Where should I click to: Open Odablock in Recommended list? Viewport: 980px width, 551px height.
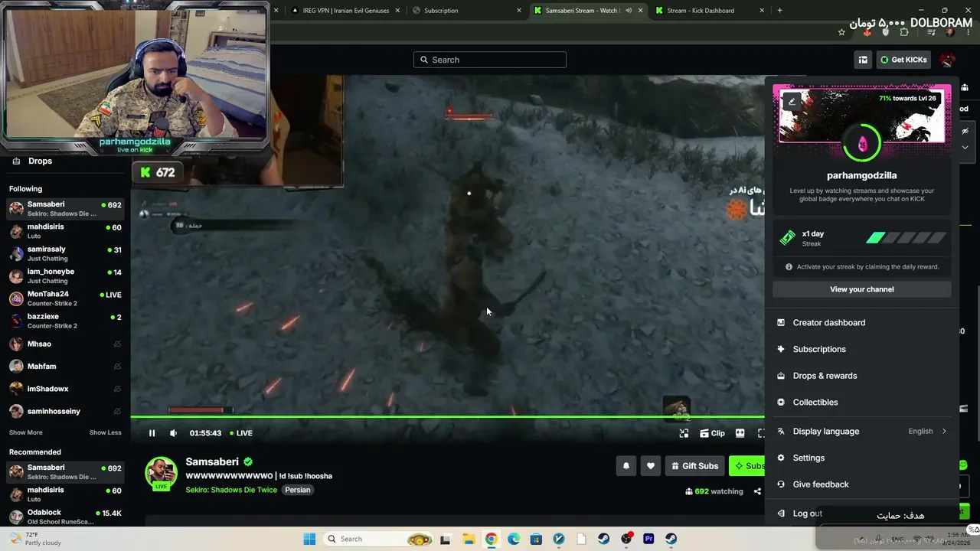point(65,517)
